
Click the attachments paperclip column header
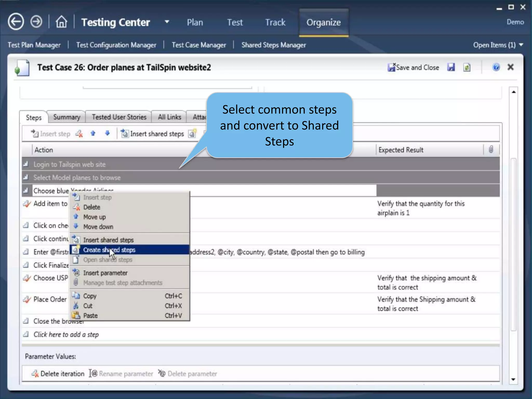click(x=491, y=149)
